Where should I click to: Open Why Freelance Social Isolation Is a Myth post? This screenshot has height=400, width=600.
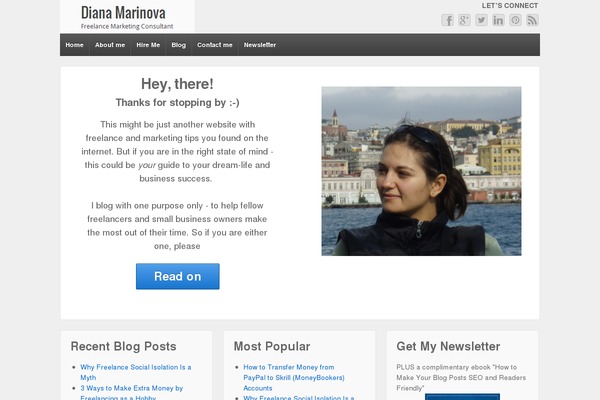point(135,372)
